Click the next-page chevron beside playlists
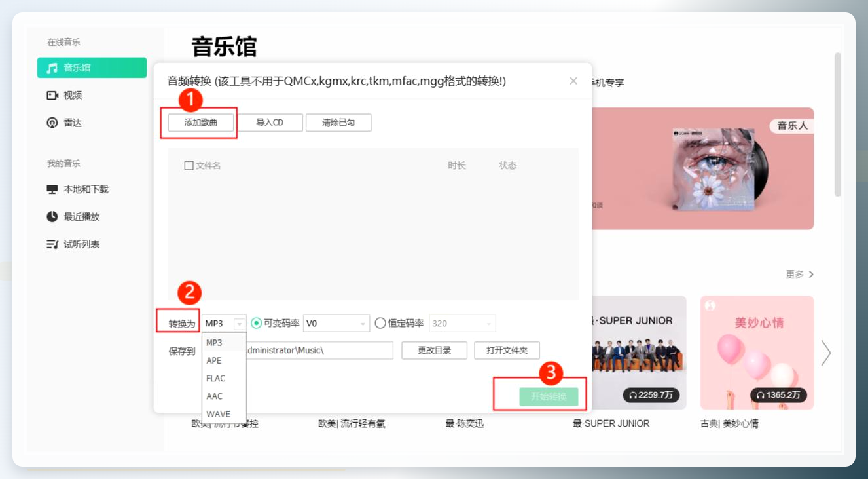Screen dimensions: 868x479 tap(826, 353)
